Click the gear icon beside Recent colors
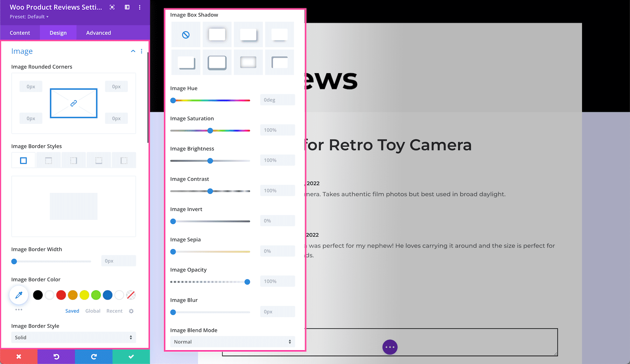630x364 pixels. [x=131, y=311]
